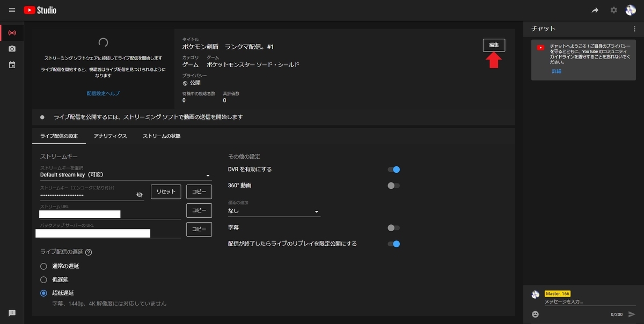This screenshot has height=324, width=644.
Task: Open the Manage calendar icon in sidebar
Action: [12, 65]
